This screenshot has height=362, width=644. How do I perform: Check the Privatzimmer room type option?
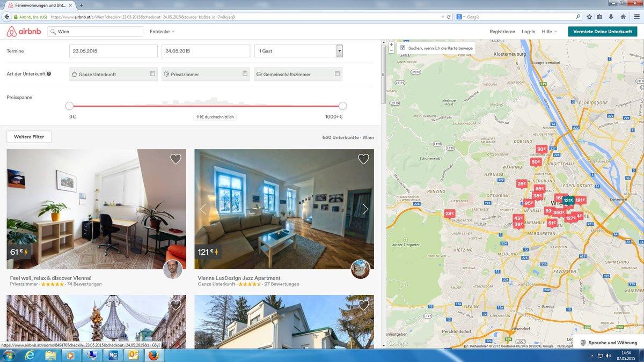coord(245,74)
